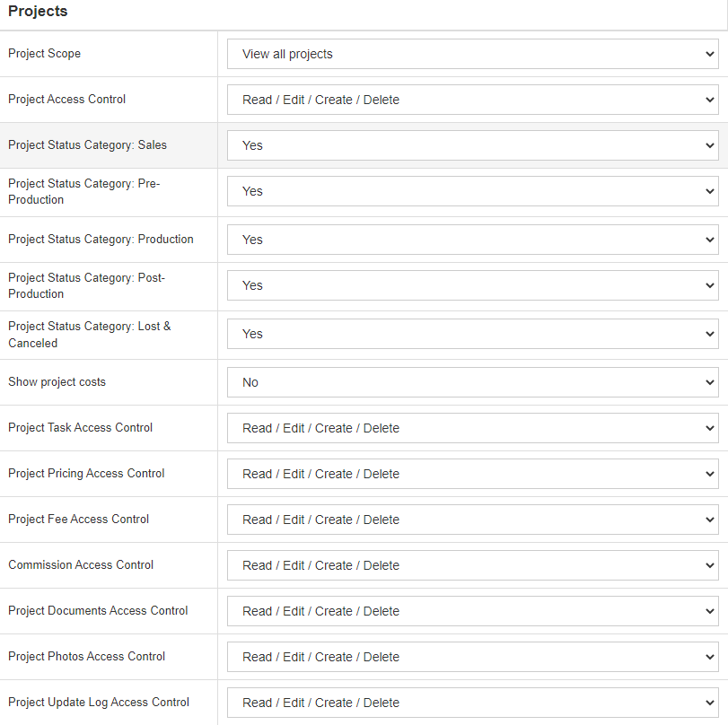Screen dimensions: 728x725
Task: Change the Show project costs setting
Action: pyautogui.click(x=471, y=382)
